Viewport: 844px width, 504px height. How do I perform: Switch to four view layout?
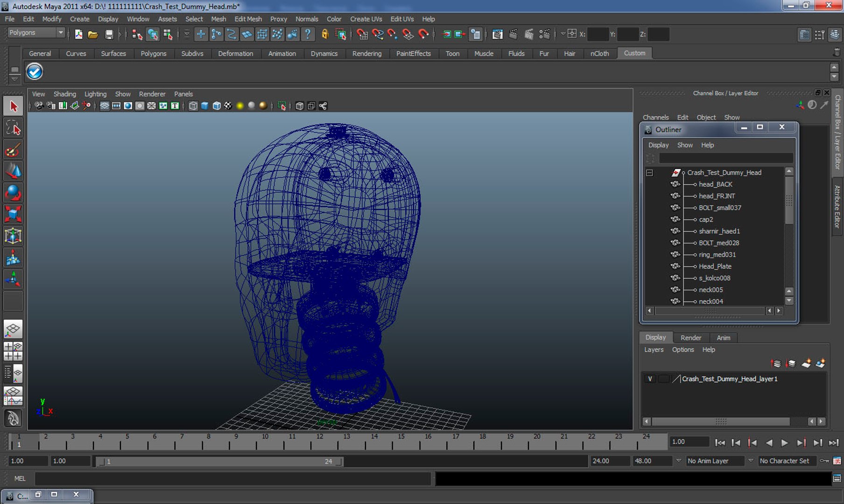click(x=13, y=351)
